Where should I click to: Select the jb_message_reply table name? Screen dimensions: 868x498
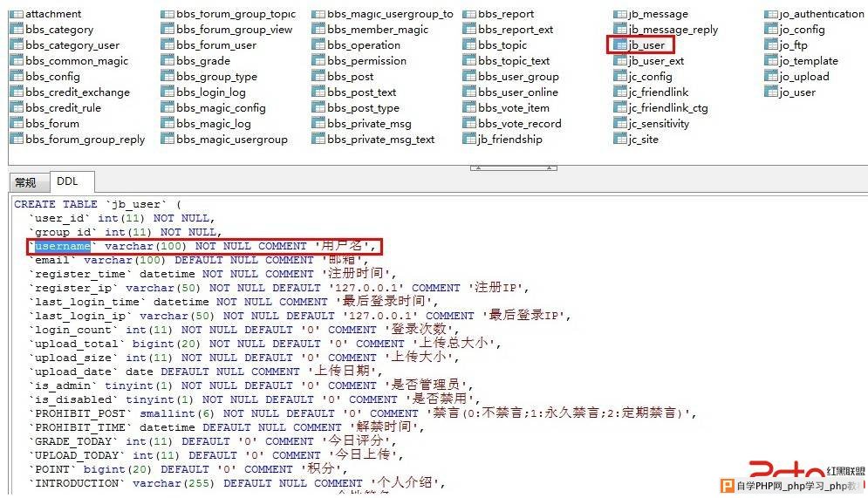673,30
